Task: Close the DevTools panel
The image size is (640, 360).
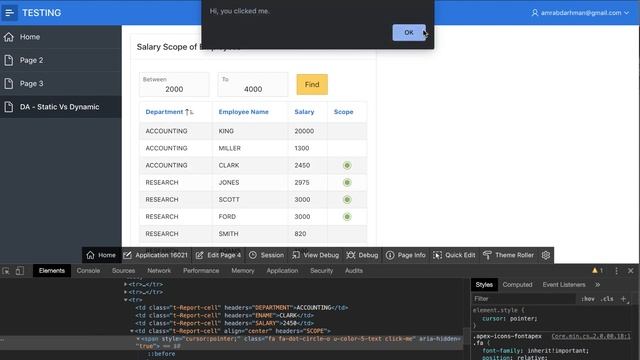Action: point(631,271)
